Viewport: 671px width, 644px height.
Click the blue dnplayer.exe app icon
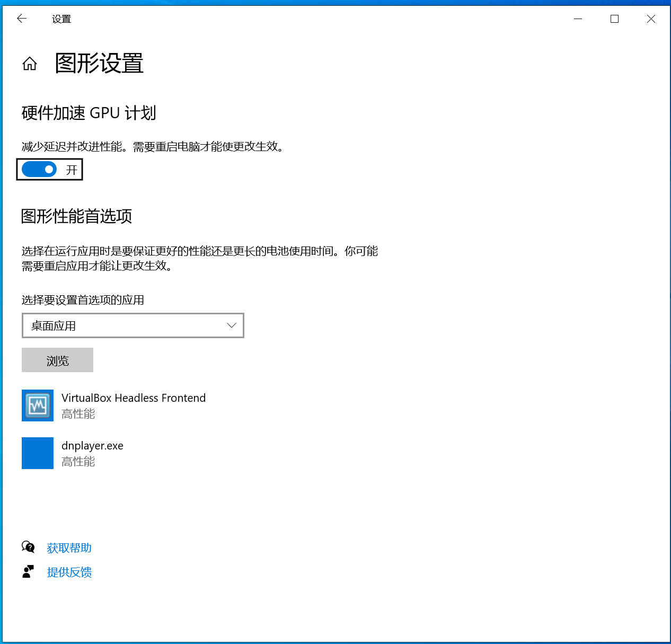tap(38, 453)
